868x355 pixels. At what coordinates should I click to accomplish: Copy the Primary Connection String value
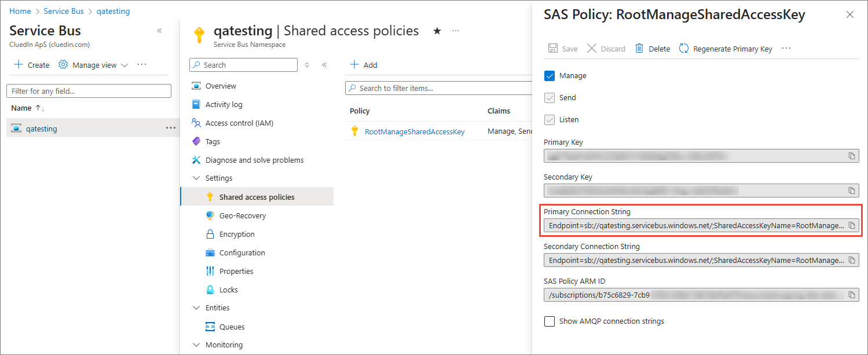(x=851, y=225)
